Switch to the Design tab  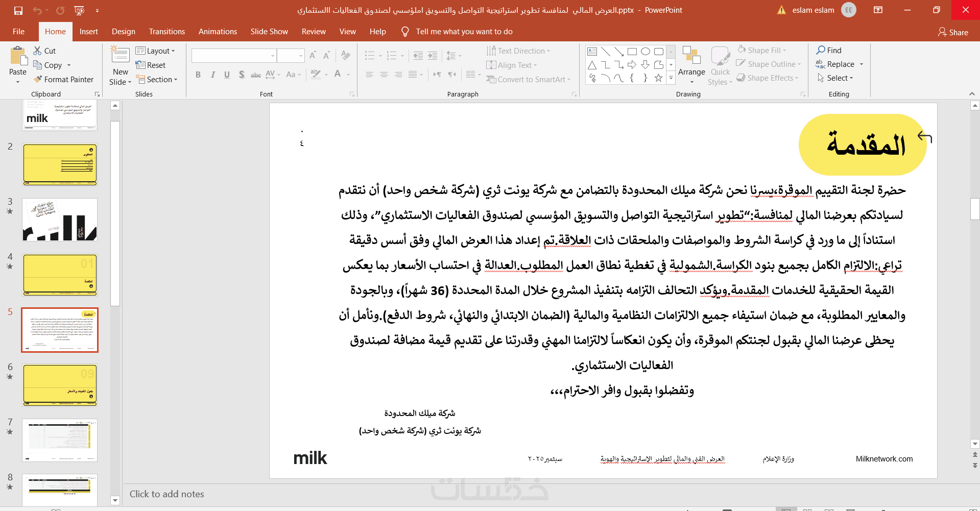(x=124, y=32)
